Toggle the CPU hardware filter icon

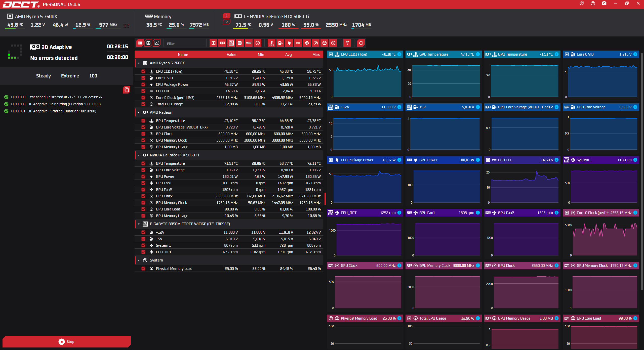click(x=214, y=43)
